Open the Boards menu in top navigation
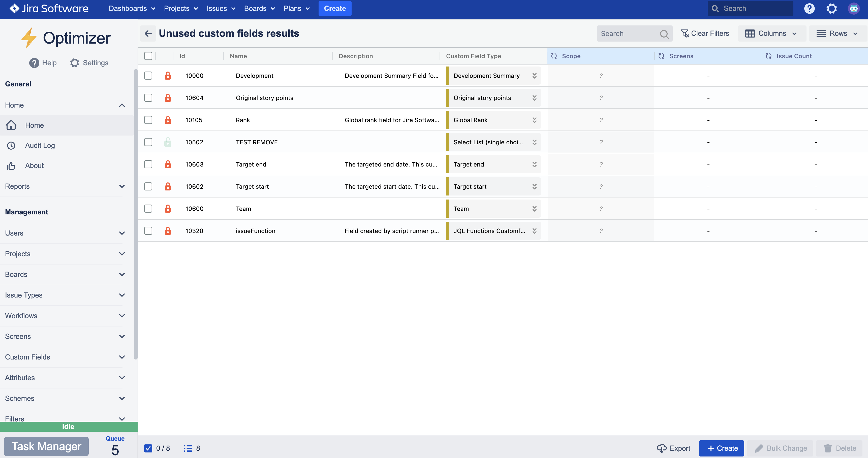The width and height of the screenshot is (868, 458). tap(259, 8)
